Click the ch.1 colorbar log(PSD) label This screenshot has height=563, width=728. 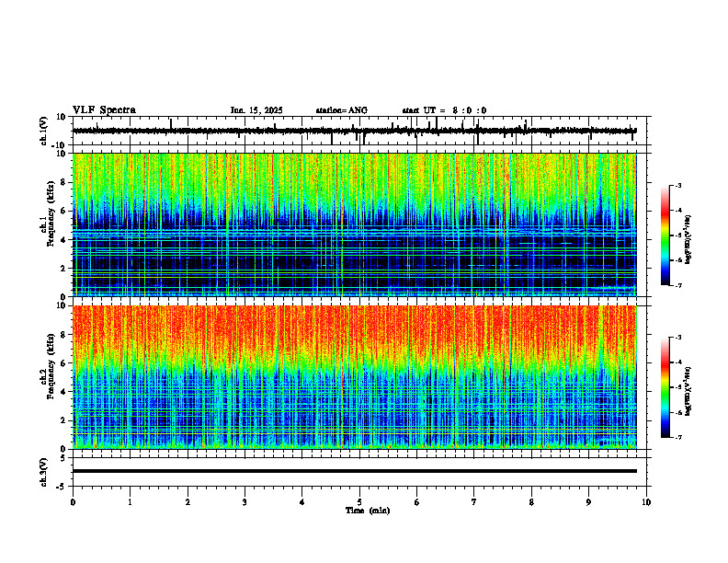coord(688,239)
